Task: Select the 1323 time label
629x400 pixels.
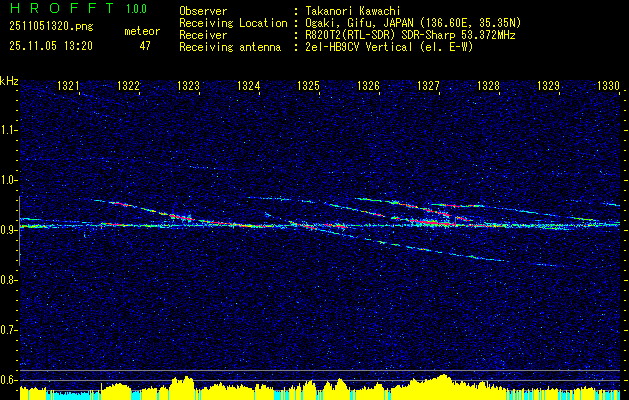Action: click(x=189, y=85)
